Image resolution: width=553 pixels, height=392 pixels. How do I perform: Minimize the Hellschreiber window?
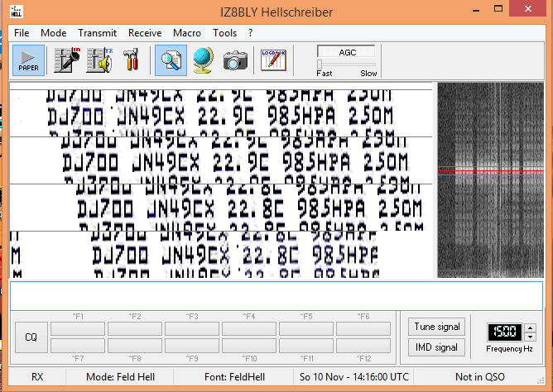coord(476,9)
